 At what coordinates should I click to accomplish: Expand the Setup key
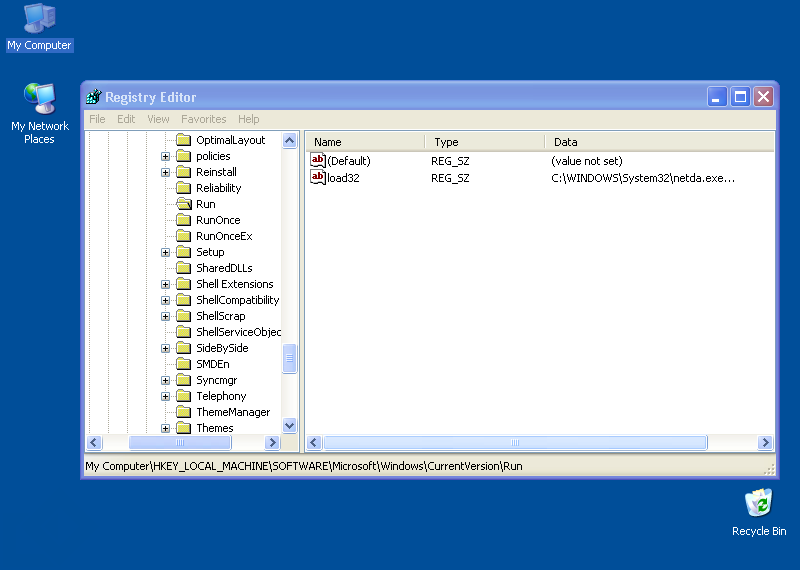click(165, 252)
